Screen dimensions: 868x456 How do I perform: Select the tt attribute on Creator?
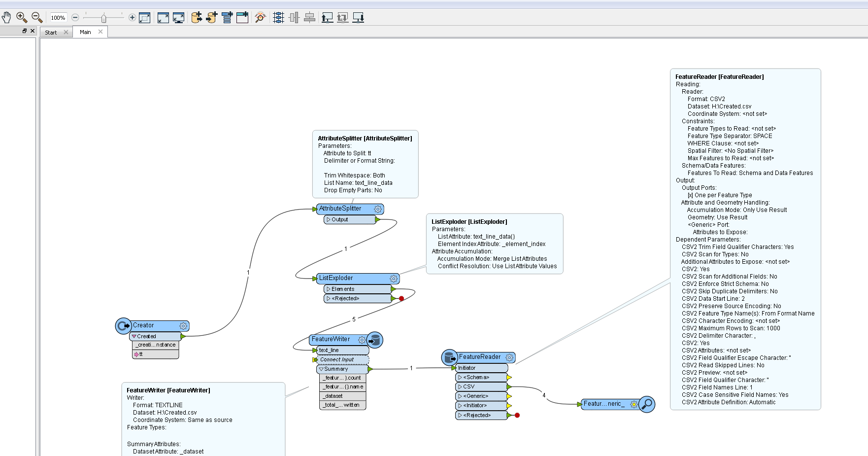pyautogui.click(x=155, y=354)
